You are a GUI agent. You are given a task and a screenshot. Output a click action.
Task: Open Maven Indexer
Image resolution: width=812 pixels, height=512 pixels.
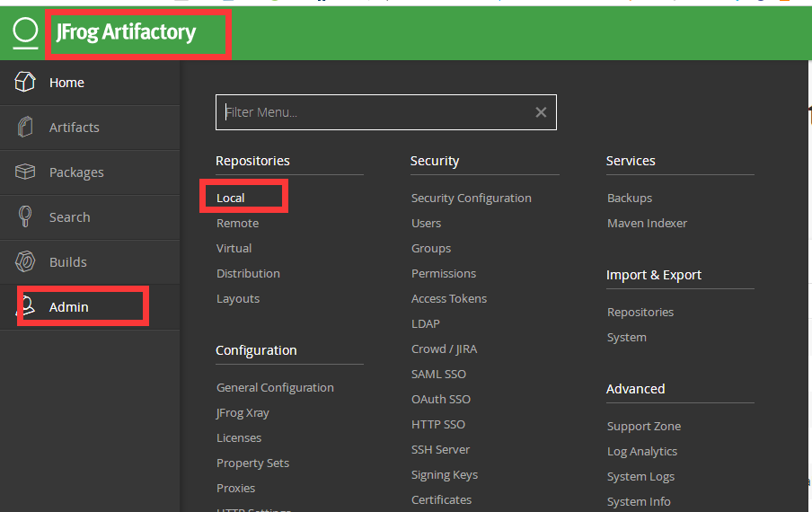pos(647,223)
